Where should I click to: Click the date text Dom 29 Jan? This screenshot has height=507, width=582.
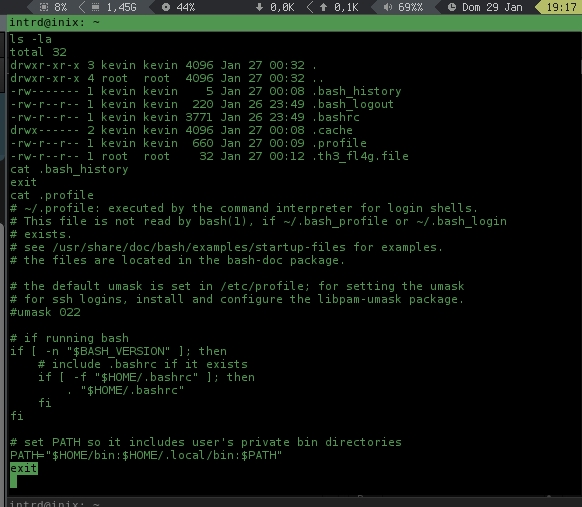(x=492, y=7)
